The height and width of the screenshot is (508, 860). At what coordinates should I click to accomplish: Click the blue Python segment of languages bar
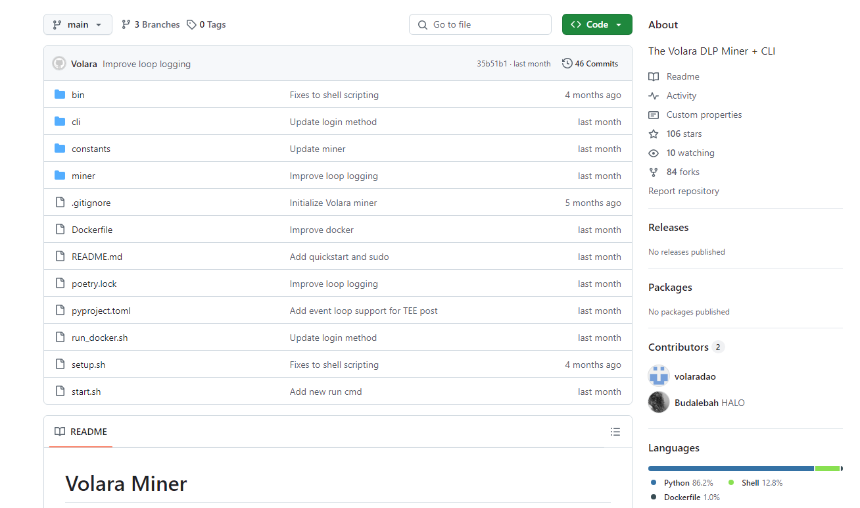pos(731,469)
